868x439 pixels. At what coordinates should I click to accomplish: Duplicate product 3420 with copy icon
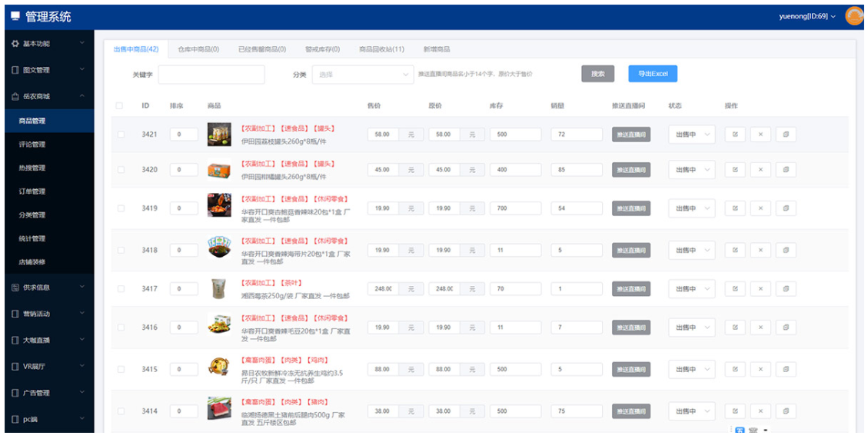(x=786, y=170)
